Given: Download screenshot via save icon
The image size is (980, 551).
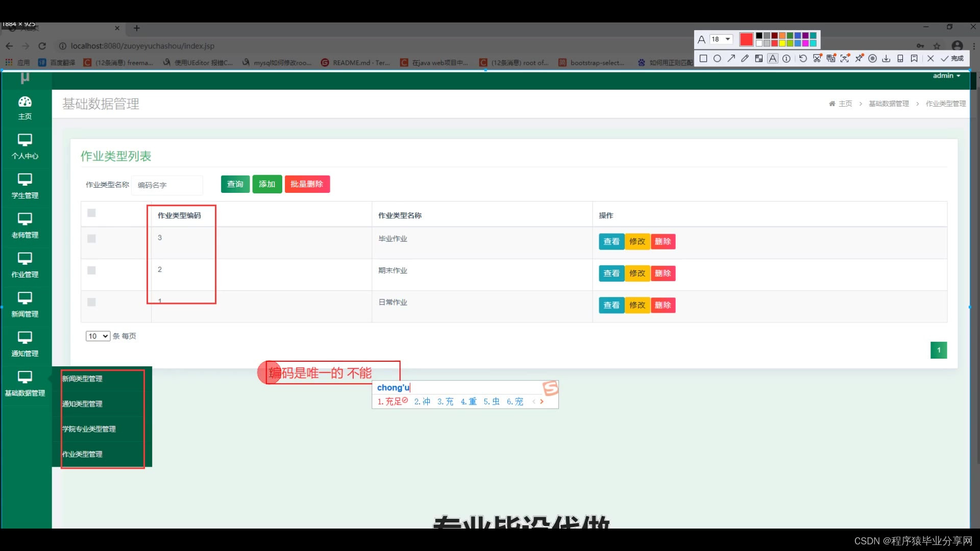Looking at the screenshot, I should 886,59.
